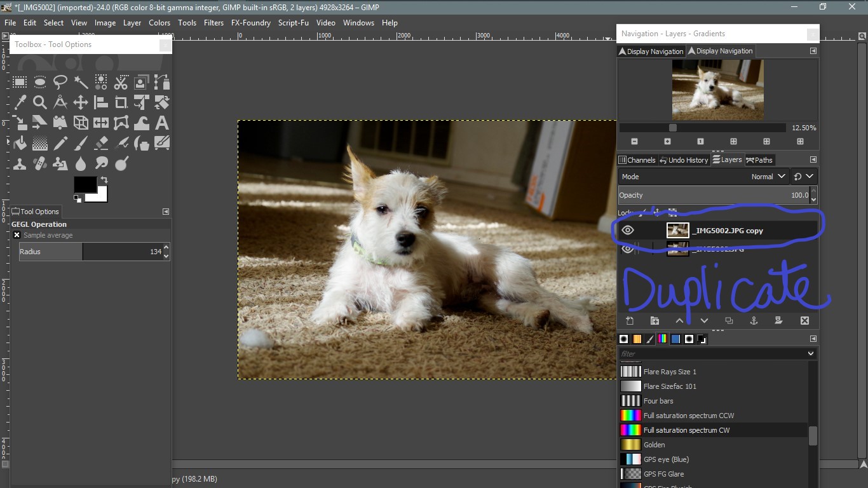Screen dimensions: 868x488
Task: Switch to the Channels tab
Action: pyautogui.click(x=637, y=160)
